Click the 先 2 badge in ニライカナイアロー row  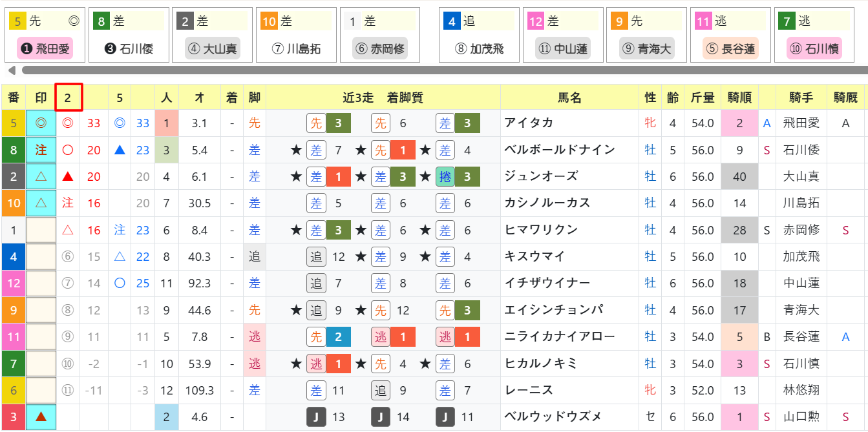point(328,337)
